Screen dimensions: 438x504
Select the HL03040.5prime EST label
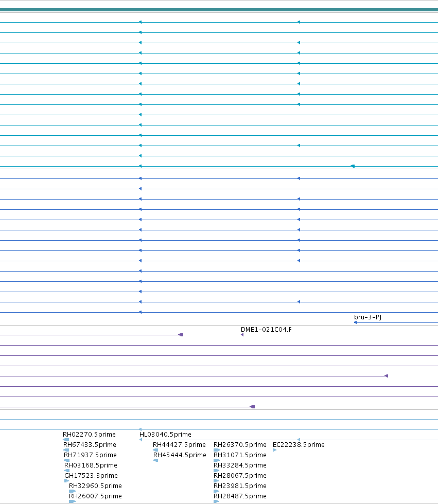pos(165,434)
